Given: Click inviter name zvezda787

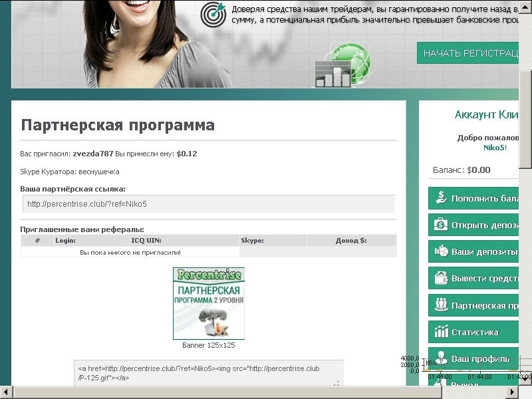Looking at the screenshot, I should pos(93,154).
